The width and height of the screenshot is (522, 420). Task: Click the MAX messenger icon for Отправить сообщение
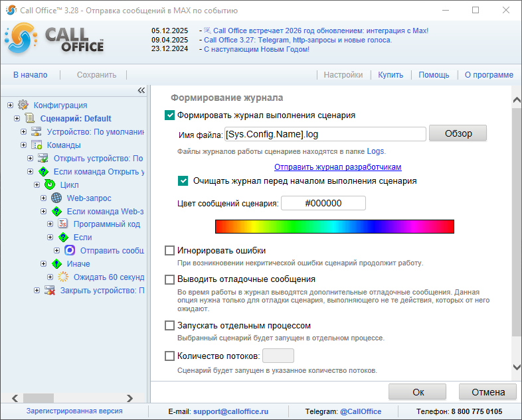point(69,251)
